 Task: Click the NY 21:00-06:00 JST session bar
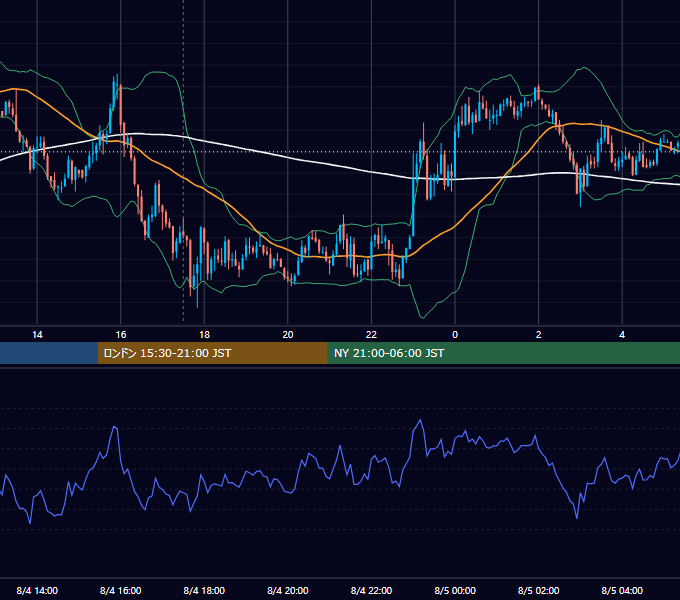click(503, 353)
